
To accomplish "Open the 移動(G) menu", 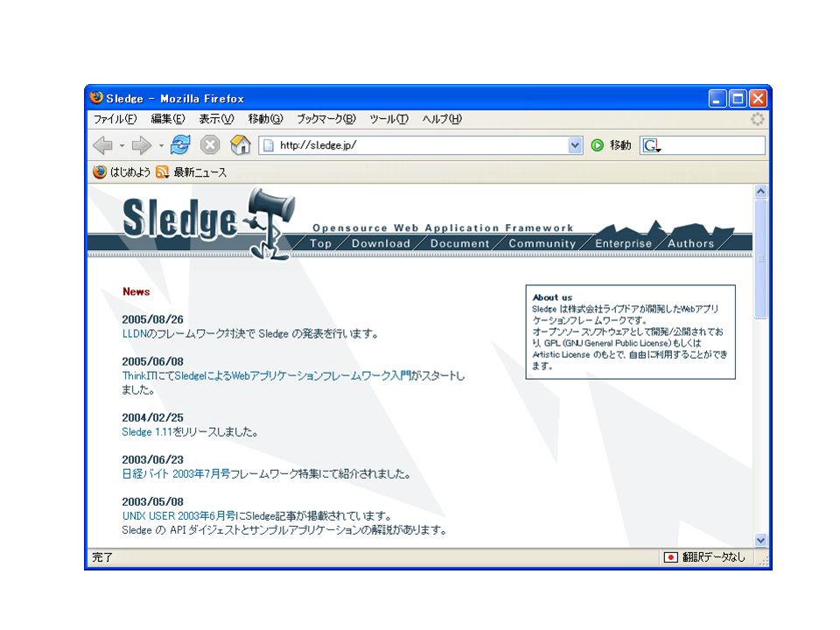I will [265, 119].
